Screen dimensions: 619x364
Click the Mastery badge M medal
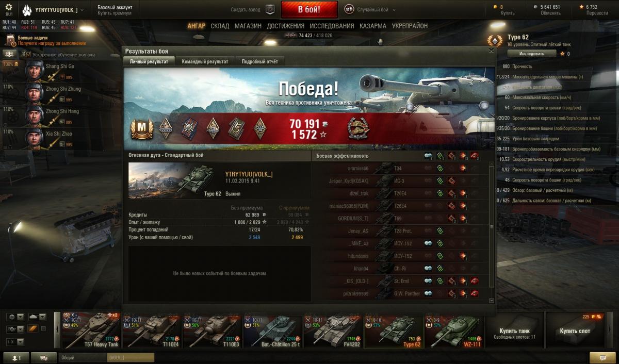(142, 129)
